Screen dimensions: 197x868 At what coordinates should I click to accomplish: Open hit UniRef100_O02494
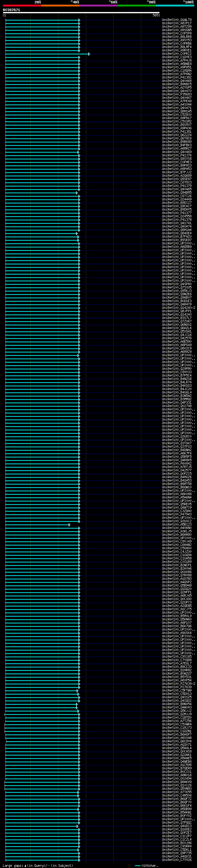coord(177,779)
